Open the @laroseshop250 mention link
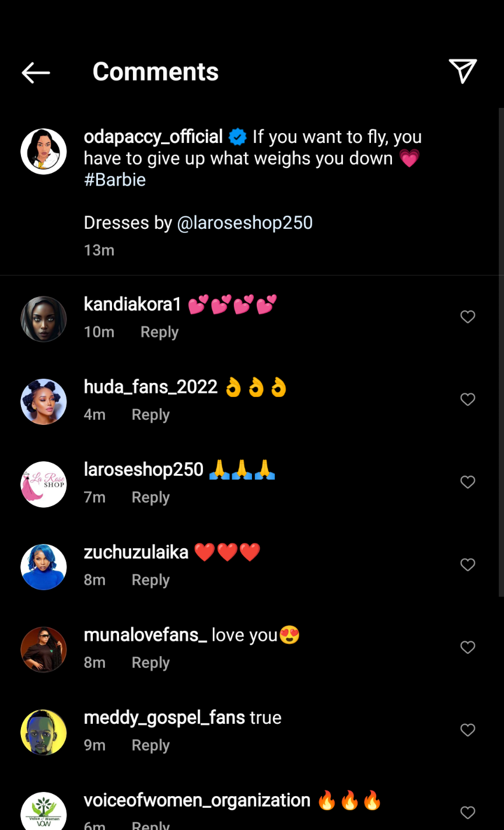504x830 pixels. (x=244, y=222)
